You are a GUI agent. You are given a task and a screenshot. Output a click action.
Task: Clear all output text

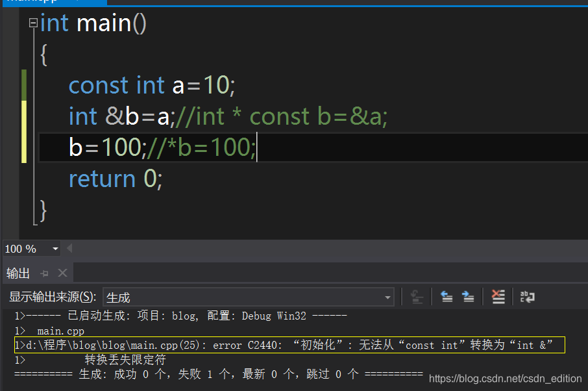click(x=498, y=297)
